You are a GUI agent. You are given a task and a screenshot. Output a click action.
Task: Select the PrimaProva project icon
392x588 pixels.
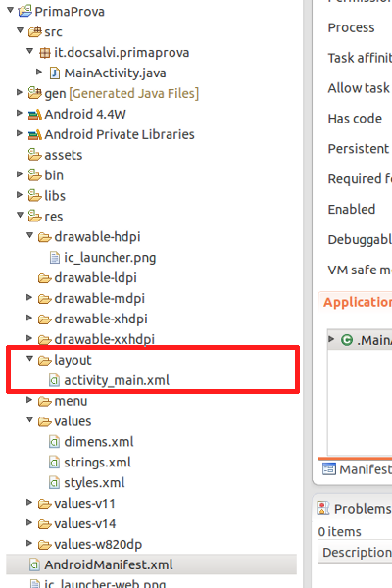[24, 11]
